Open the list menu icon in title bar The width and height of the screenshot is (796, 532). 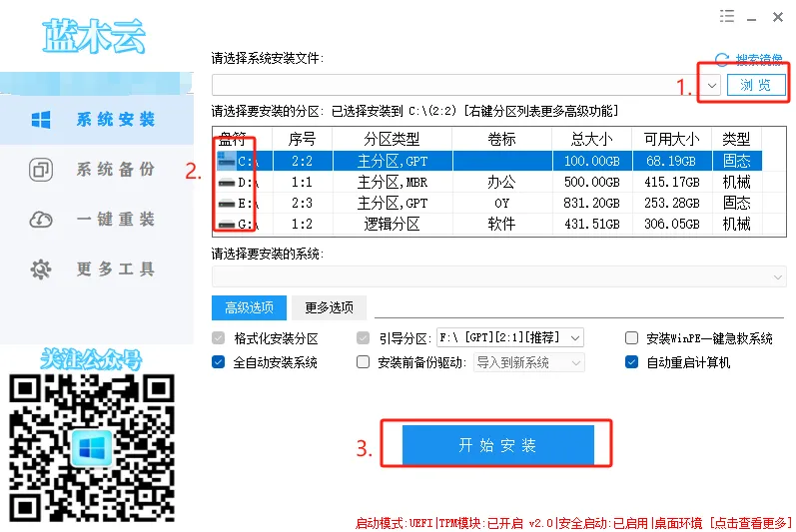(727, 16)
